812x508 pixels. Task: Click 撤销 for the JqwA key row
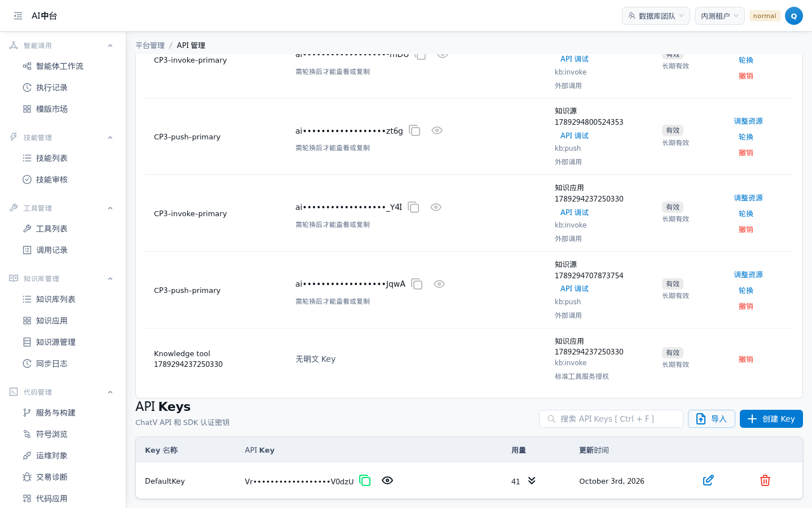click(746, 306)
